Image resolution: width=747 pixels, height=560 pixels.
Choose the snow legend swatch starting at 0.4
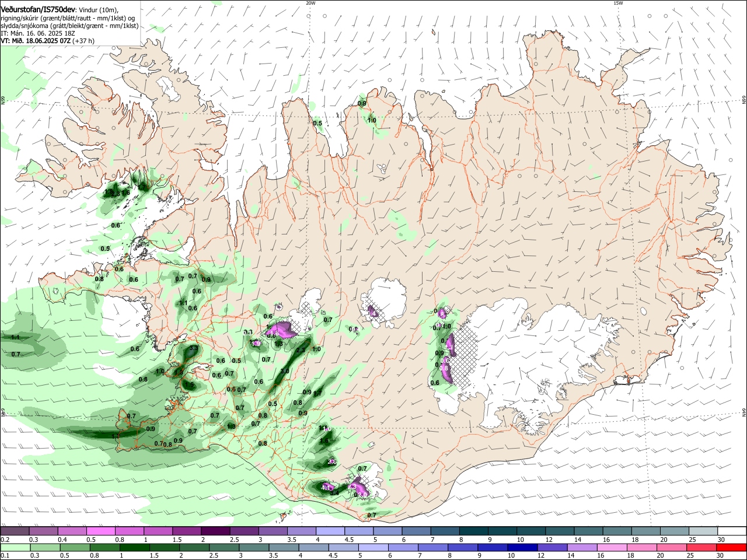coord(72,531)
